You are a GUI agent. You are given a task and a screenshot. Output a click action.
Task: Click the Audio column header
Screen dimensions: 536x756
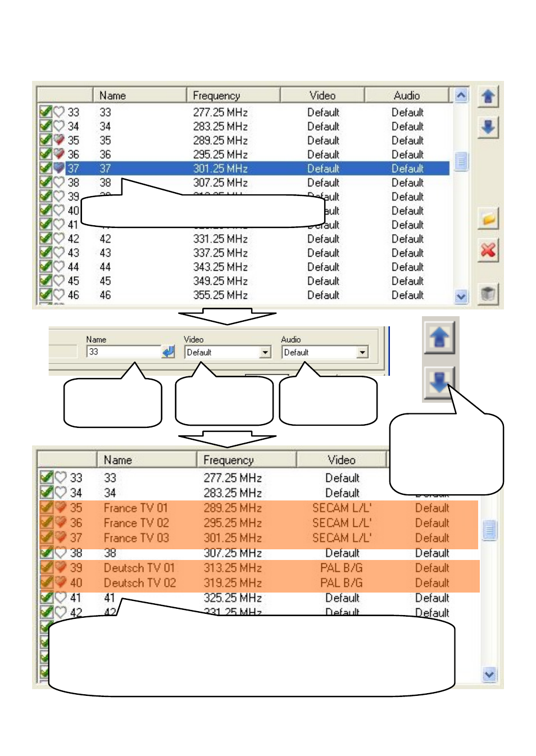(x=407, y=95)
